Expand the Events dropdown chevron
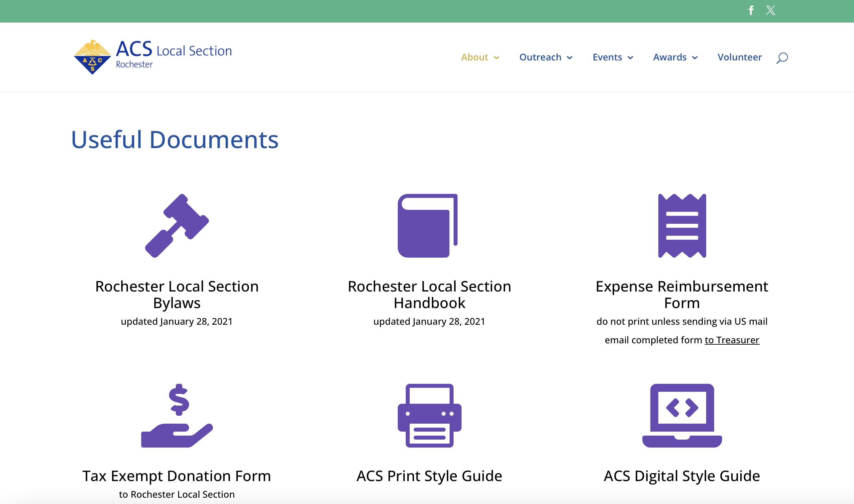The height and width of the screenshot is (504, 854). point(630,58)
